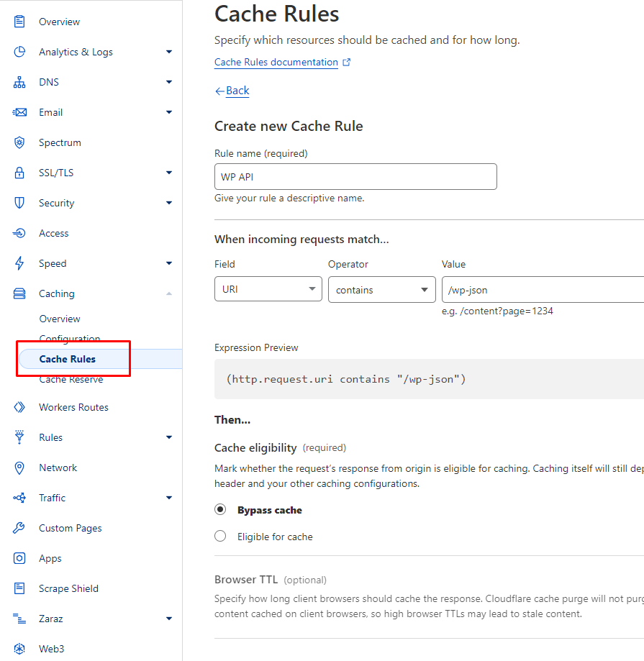The width and height of the screenshot is (644, 661).
Task: Click the Network location pin icon
Action: (19, 468)
